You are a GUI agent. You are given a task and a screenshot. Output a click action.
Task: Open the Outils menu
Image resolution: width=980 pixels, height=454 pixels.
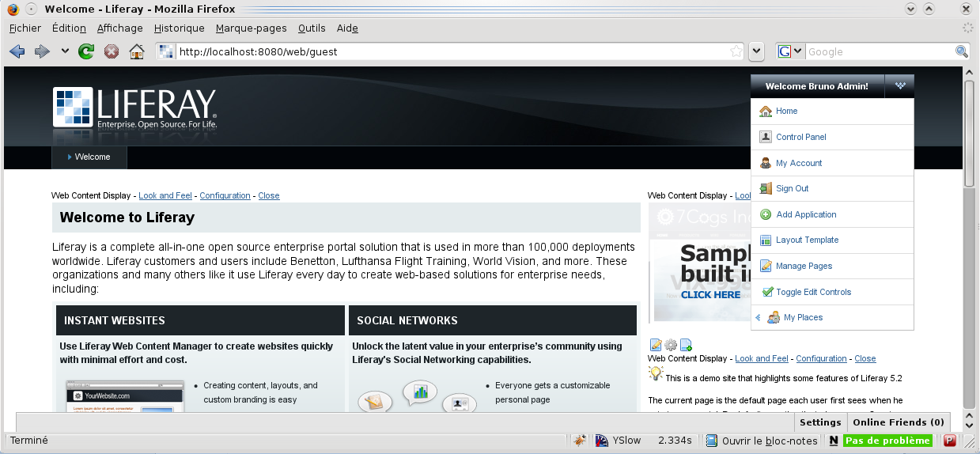click(312, 28)
